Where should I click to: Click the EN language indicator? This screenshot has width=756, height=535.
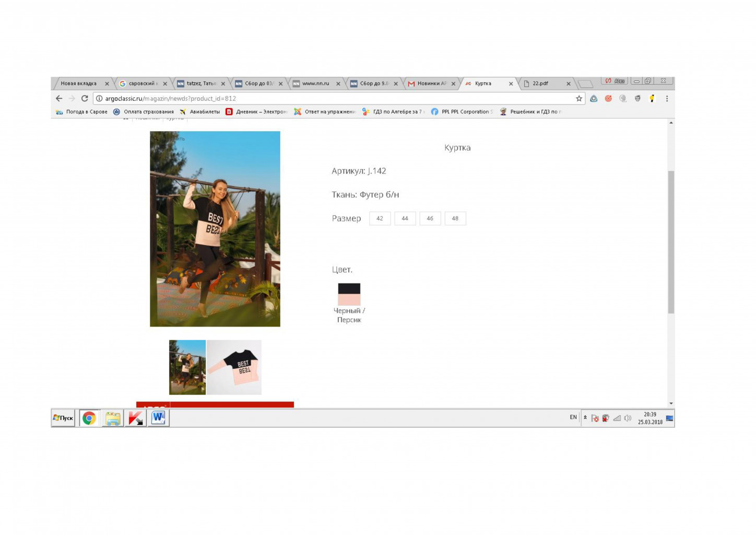click(573, 417)
